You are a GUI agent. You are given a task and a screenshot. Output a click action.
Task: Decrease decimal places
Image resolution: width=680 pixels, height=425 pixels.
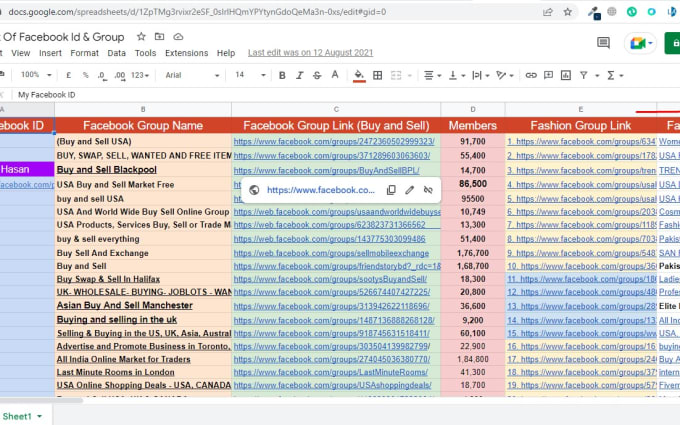coord(101,75)
